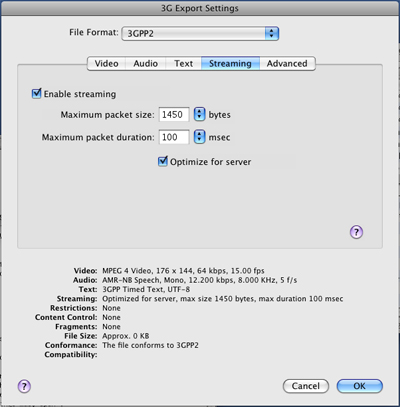Open the File Format 3GPP2 dropdown
Image resolution: width=400 pixels, height=407 pixels.
[x=200, y=33]
